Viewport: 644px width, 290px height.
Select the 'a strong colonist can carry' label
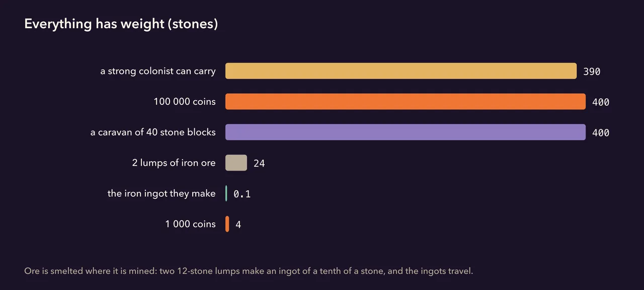tap(158, 71)
